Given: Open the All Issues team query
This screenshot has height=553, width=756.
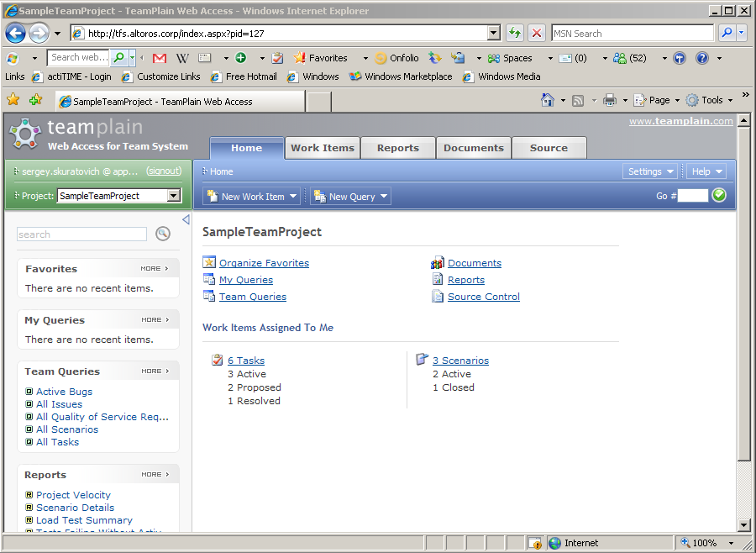Looking at the screenshot, I should [x=60, y=404].
